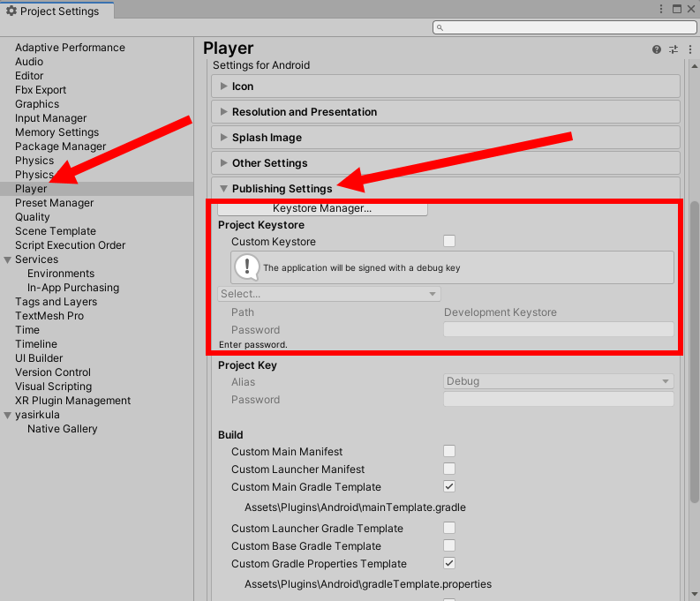Select Native Gallery under yasirkula

62,429
